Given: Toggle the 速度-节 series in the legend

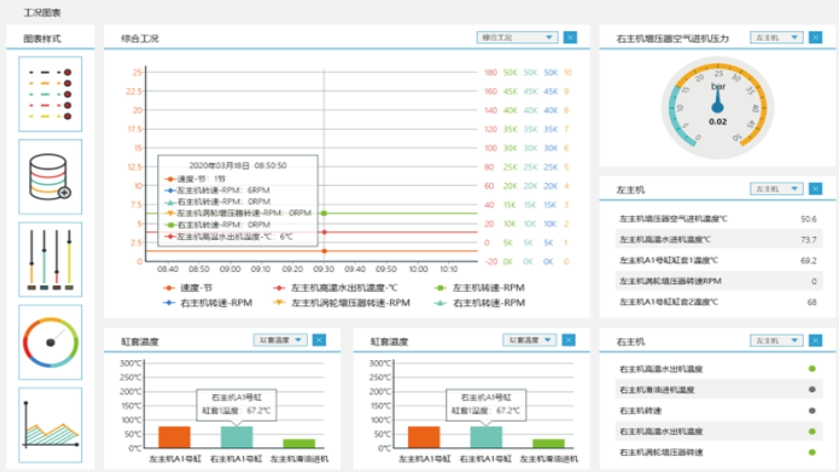Looking at the screenshot, I should (x=192, y=287).
